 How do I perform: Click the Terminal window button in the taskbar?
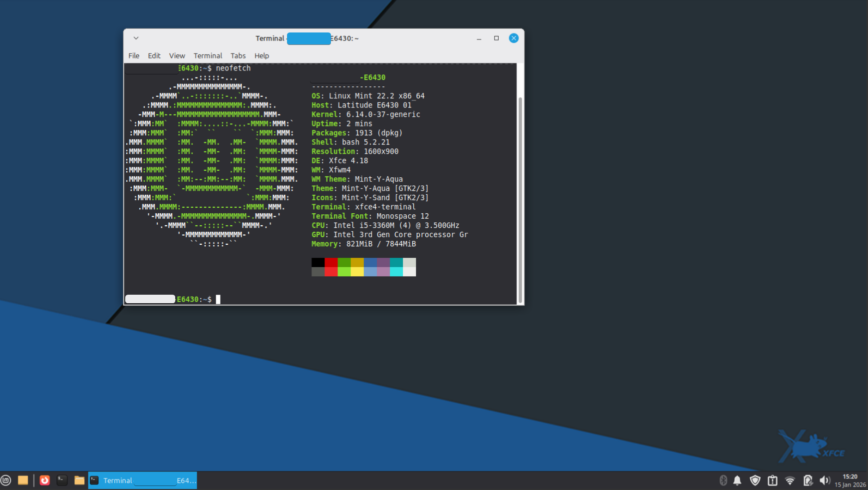point(143,481)
